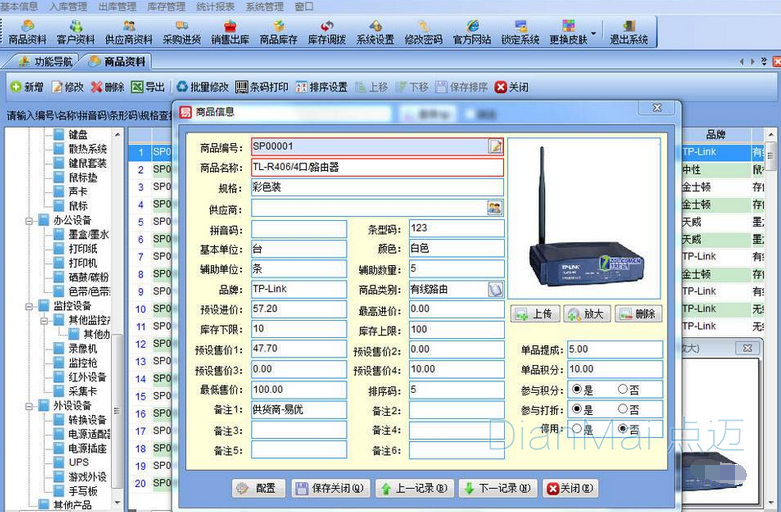Image resolution: width=781 pixels, height=512 pixels.
Task: Click 修改 in the product toolbar
Action: (68, 87)
